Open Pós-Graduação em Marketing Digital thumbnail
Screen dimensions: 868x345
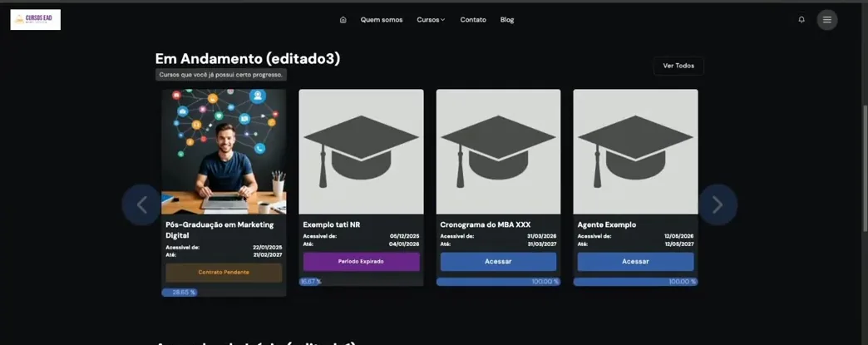click(224, 152)
